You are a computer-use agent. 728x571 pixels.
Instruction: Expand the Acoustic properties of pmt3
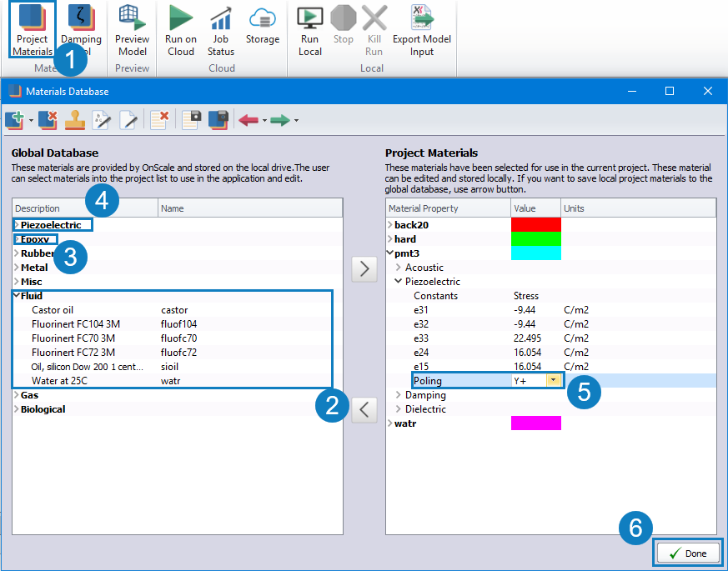tap(399, 268)
